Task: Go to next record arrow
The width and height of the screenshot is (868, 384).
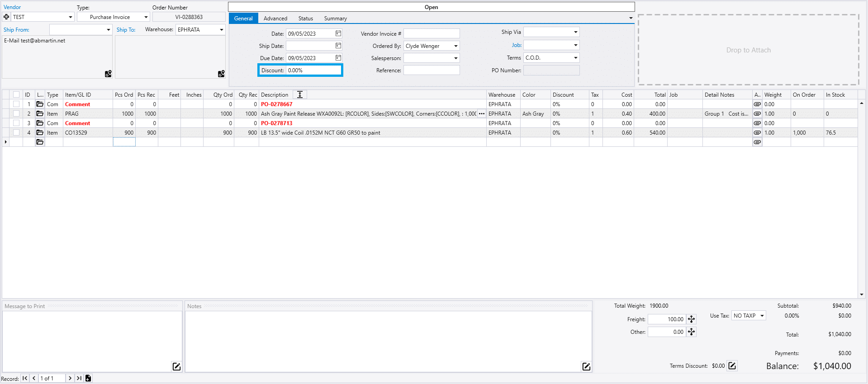Action: click(x=70, y=379)
